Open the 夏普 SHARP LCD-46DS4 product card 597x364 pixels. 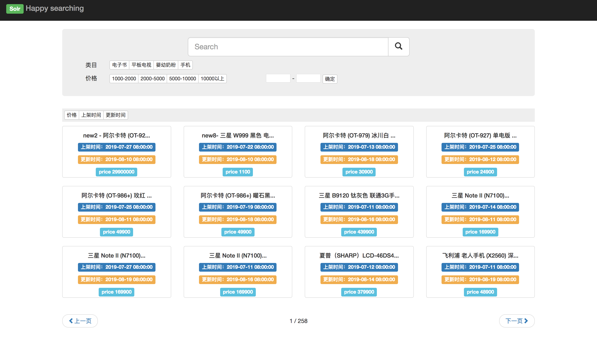359,255
